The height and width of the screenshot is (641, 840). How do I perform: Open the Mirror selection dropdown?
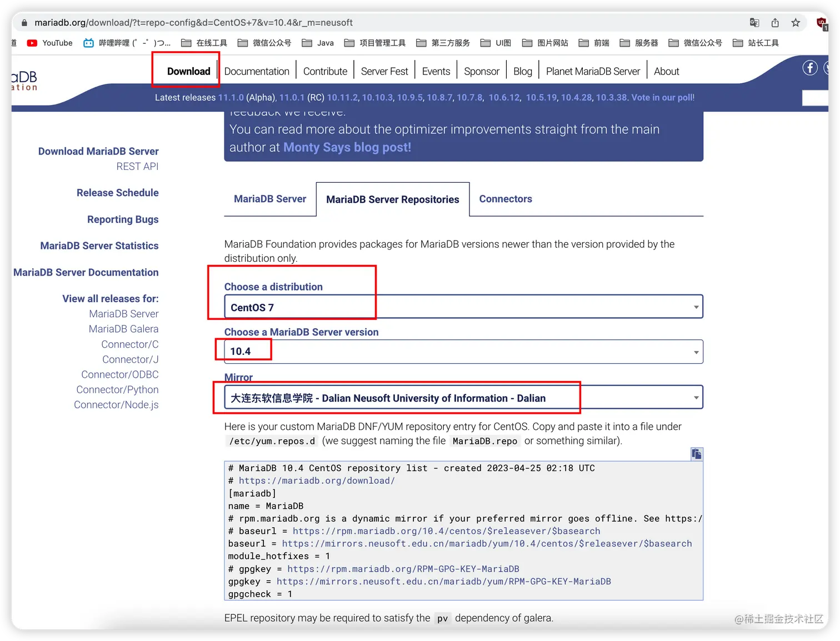pyautogui.click(x=464, y=398)
